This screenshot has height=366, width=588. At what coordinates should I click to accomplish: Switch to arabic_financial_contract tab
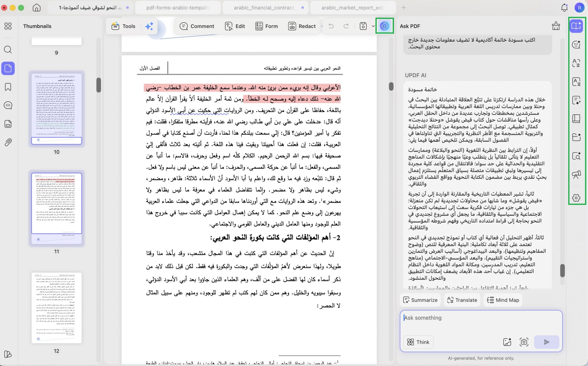tap(265, 8)
